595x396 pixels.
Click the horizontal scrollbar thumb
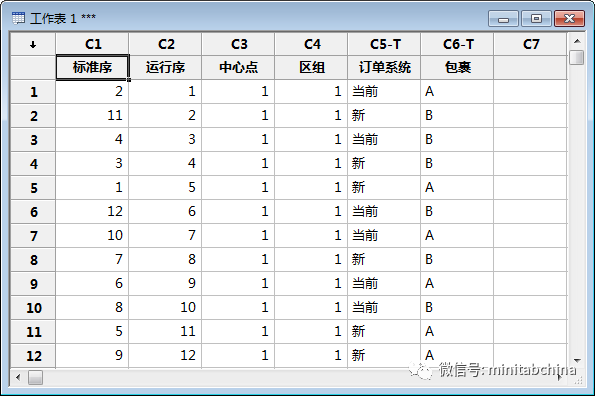tap(35, 377)
